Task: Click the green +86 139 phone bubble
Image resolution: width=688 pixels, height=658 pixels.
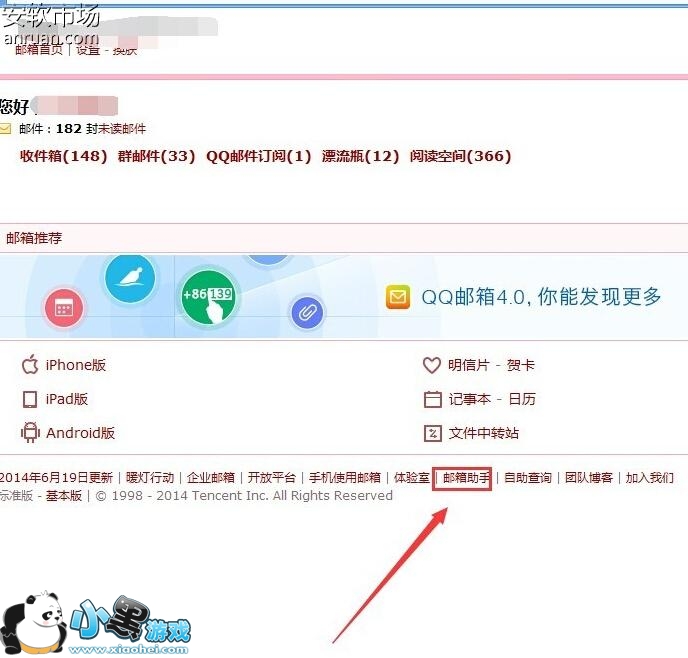Action: pos(208,296)
